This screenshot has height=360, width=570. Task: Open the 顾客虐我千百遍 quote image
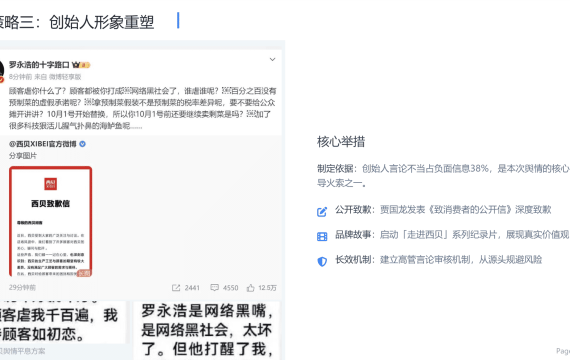tap(63, 322)
